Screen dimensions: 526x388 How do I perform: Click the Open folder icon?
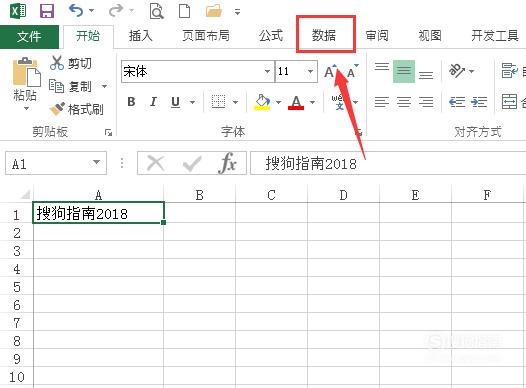[214, 11]
